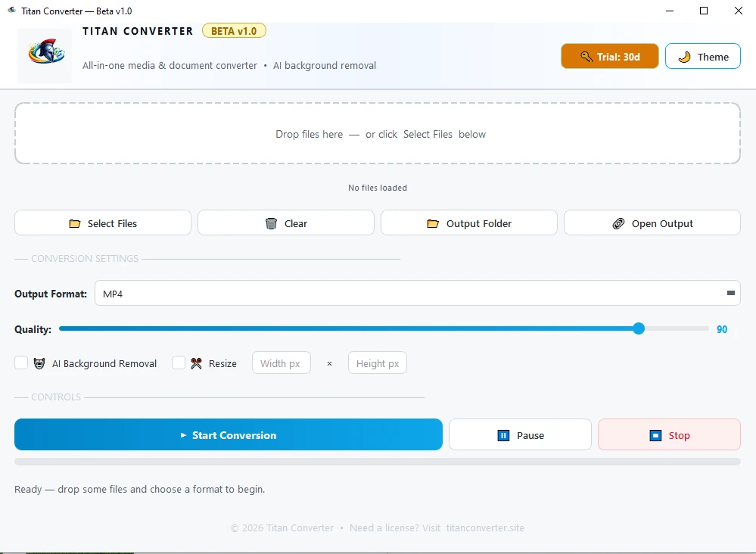Click the moon icon on the Theme button
The image size is (756, 554).
[x=686, y=55]
